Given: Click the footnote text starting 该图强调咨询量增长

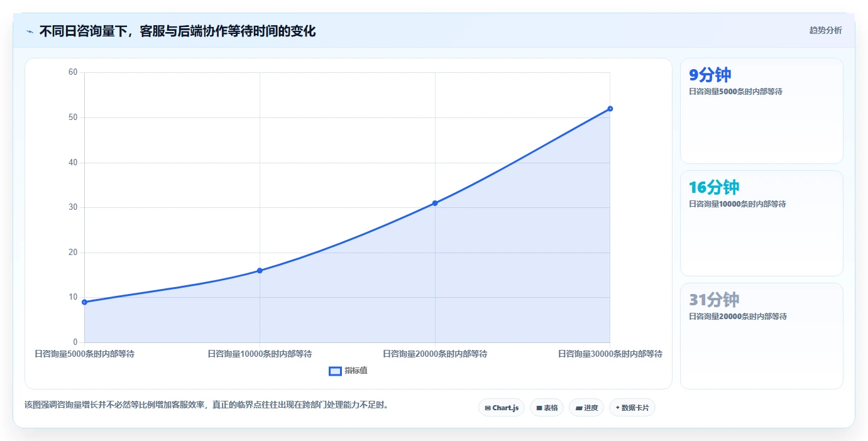Looking at the screenshot, I should tap(208, 405).
